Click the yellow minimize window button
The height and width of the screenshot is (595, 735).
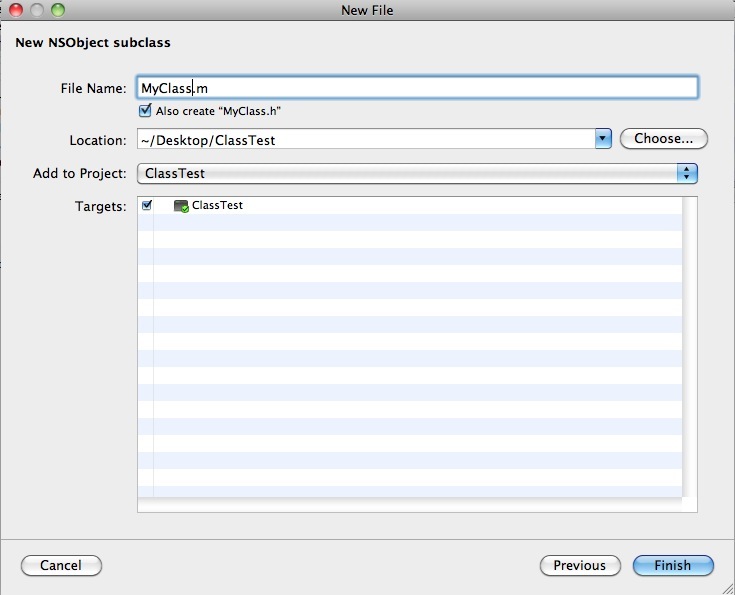point(37,10)
